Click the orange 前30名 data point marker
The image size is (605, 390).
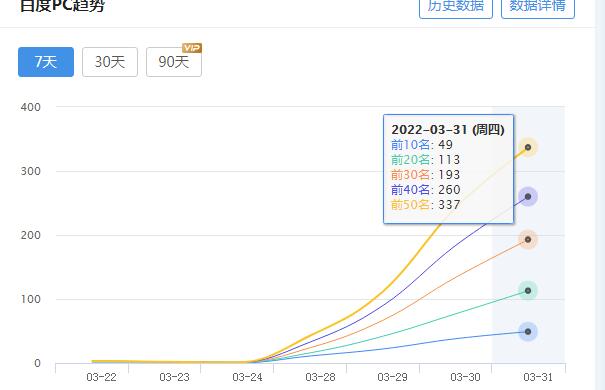528,240
